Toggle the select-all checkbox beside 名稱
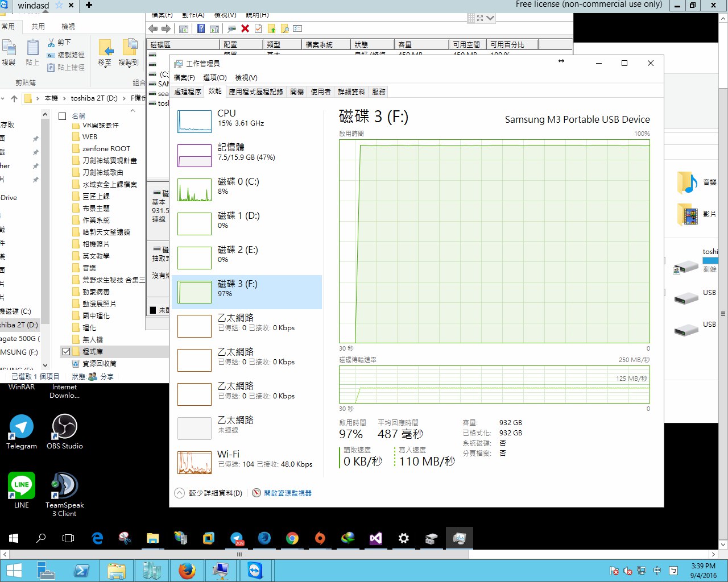The height and width of the screenshot is (582, 728). pos(63,116)
